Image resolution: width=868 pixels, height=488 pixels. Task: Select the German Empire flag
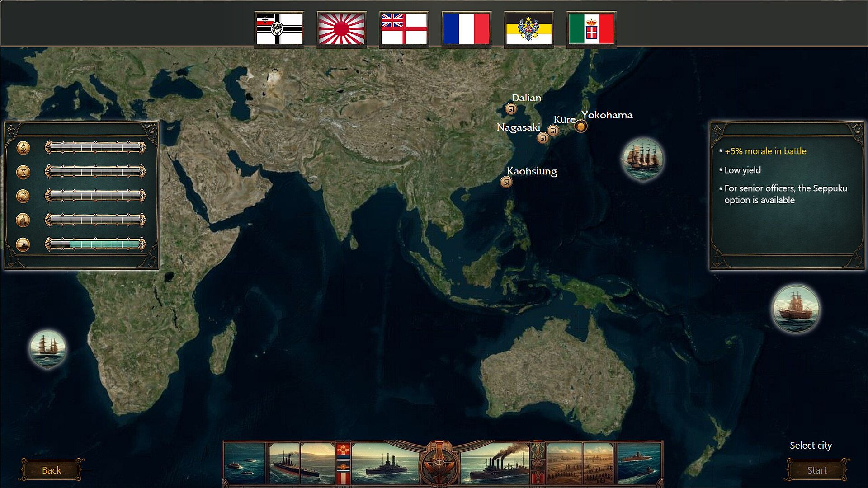279,29
